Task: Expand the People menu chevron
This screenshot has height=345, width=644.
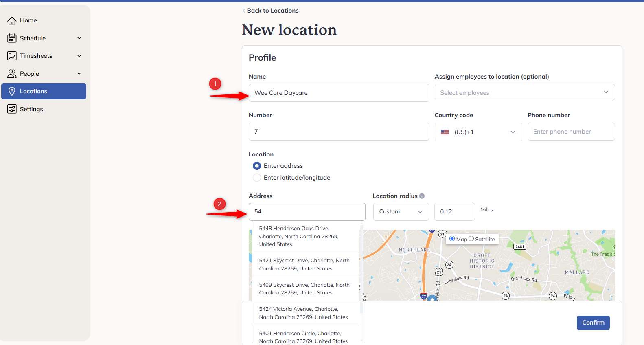Action: 79,74
